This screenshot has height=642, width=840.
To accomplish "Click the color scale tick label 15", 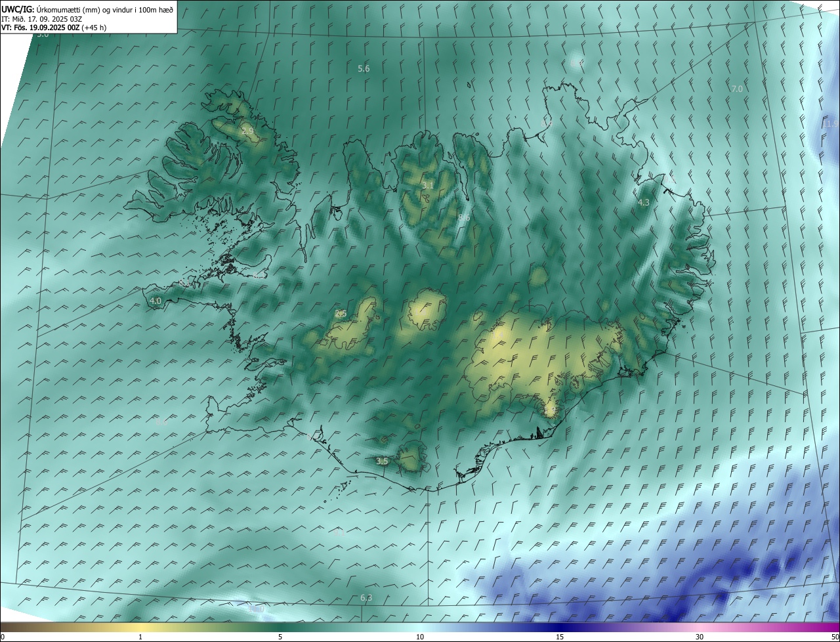I will pyautogui.click(x=560, y=637).
